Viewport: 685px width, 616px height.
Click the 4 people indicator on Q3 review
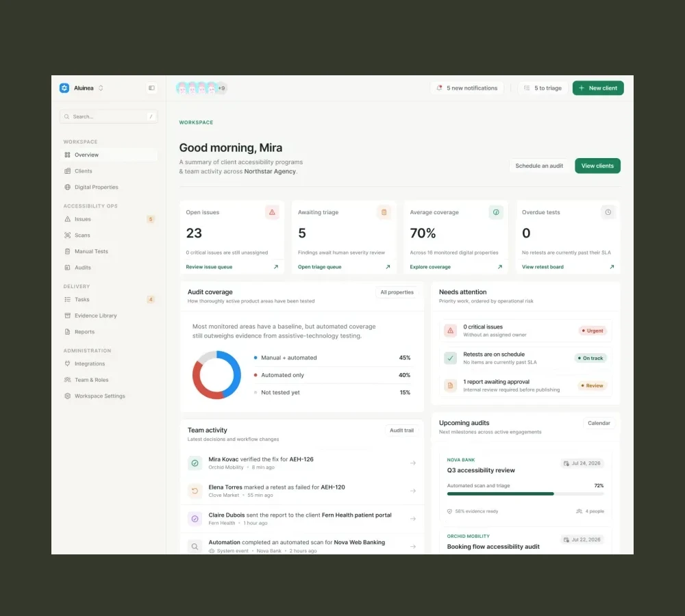[590, 511]
